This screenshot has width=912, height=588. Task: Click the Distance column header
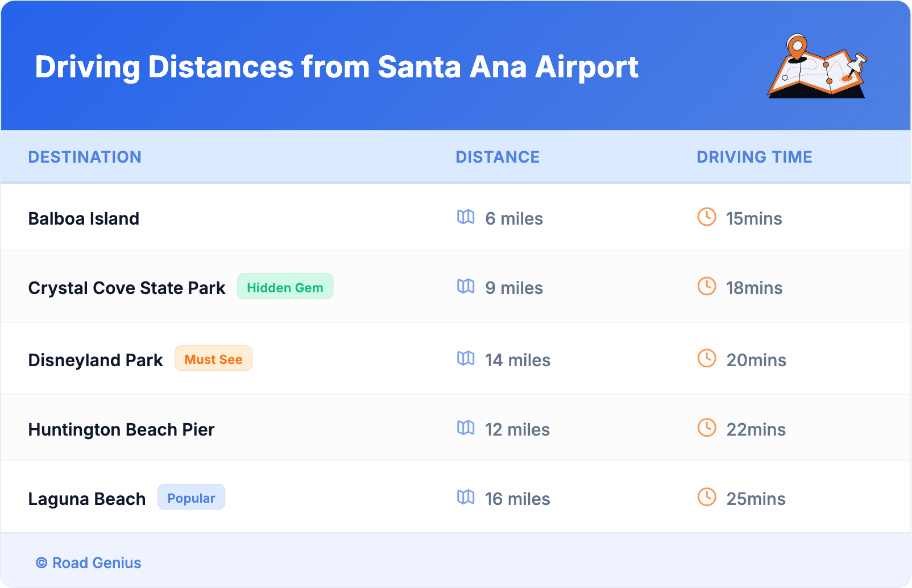(x=498, y=157)
